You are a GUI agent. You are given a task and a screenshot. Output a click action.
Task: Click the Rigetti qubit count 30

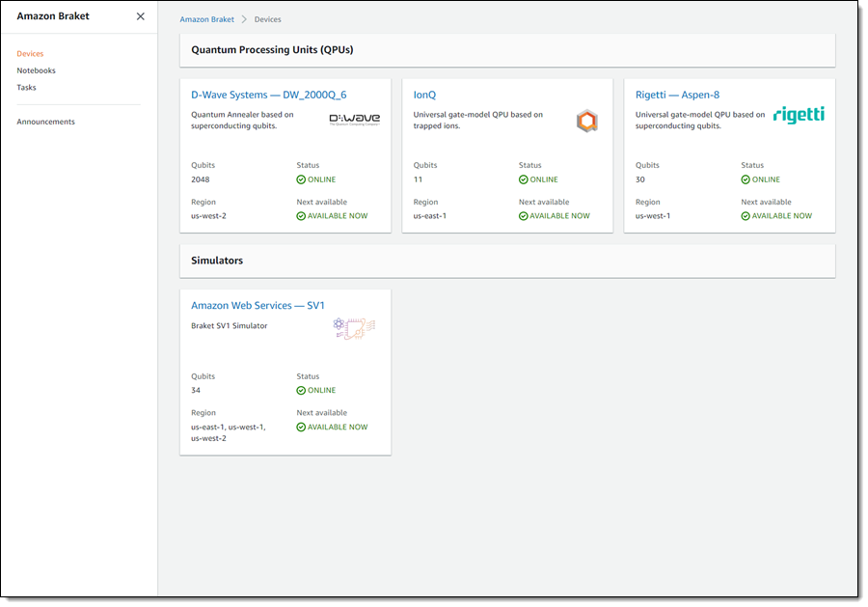tap(640, 179)
